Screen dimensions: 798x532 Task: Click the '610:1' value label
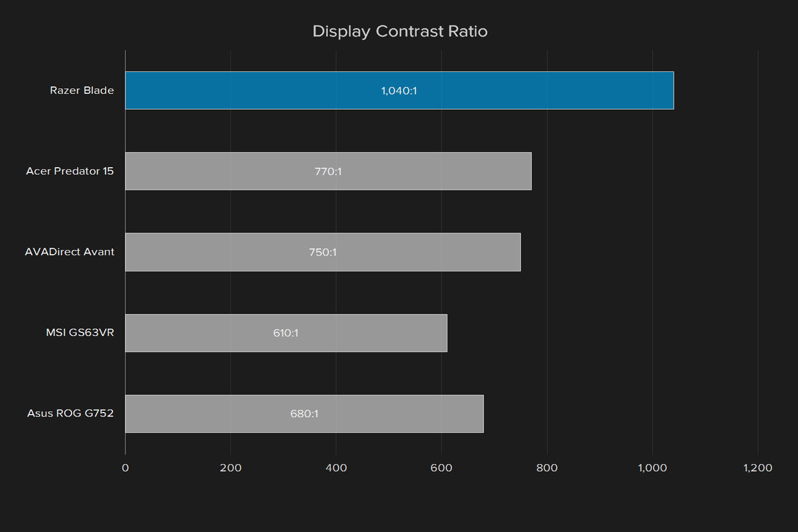[286, 333]
